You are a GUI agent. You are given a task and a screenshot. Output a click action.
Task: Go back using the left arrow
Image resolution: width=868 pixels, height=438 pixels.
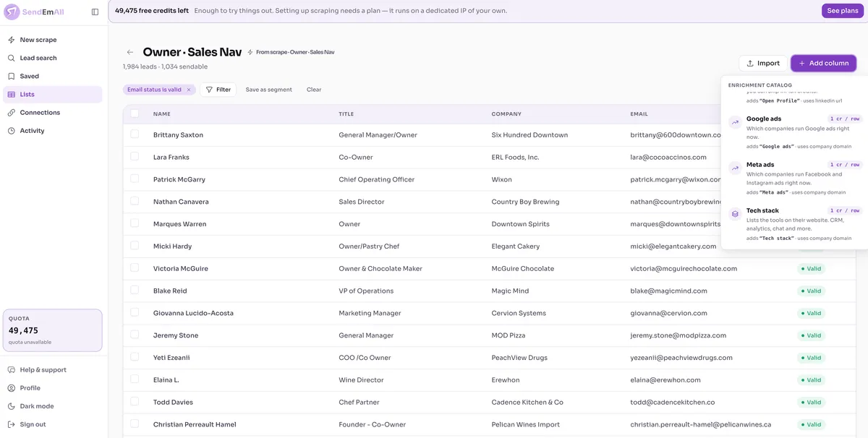pyautogui.click(x=130, y=52)
